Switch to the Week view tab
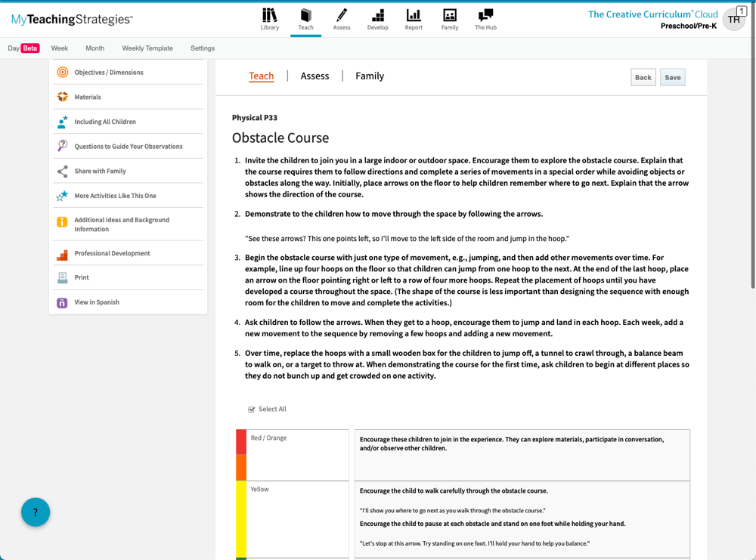Screen dimensions: 756x560 click(x=60, y=48)
